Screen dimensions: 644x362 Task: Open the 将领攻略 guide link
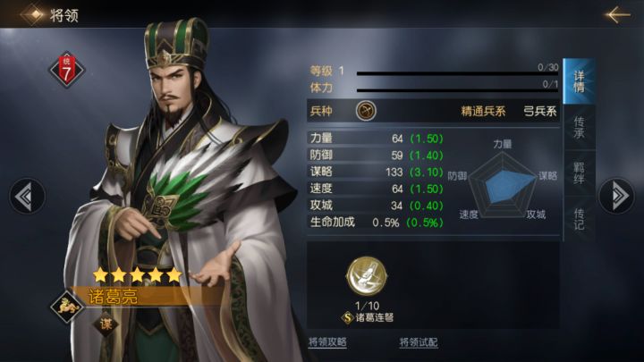pos(327,341)
